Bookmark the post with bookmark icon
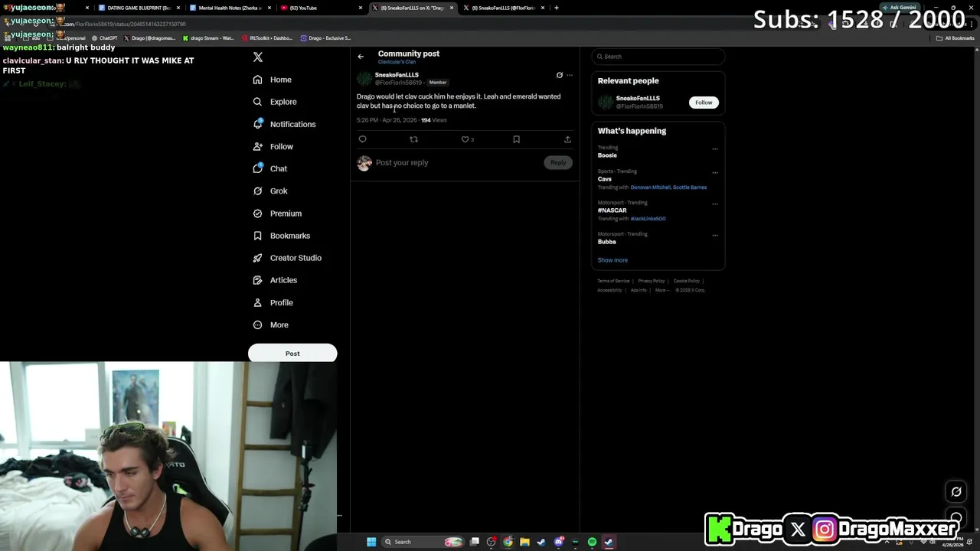The height and width of the screenshot is (551, 980). (516, 139)
